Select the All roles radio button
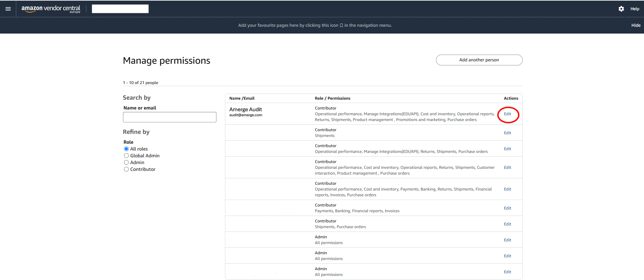The image size is (644, 280). click(126, 149)
